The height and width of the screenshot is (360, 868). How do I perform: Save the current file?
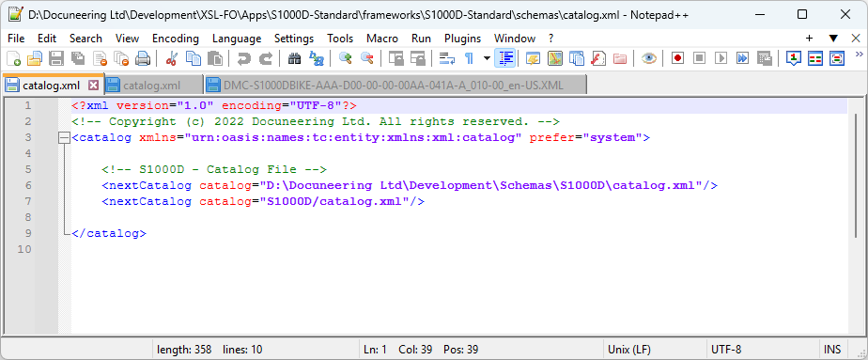click(56, 58)
